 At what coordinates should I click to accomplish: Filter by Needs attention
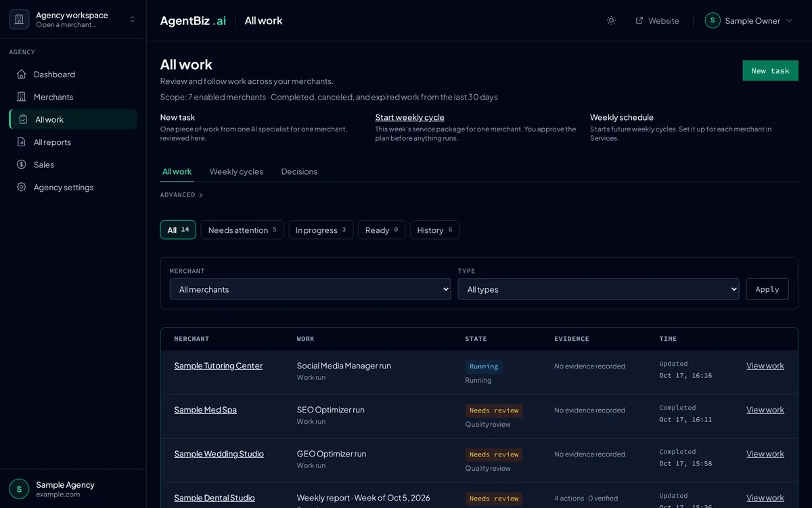(x=242, y=230)
